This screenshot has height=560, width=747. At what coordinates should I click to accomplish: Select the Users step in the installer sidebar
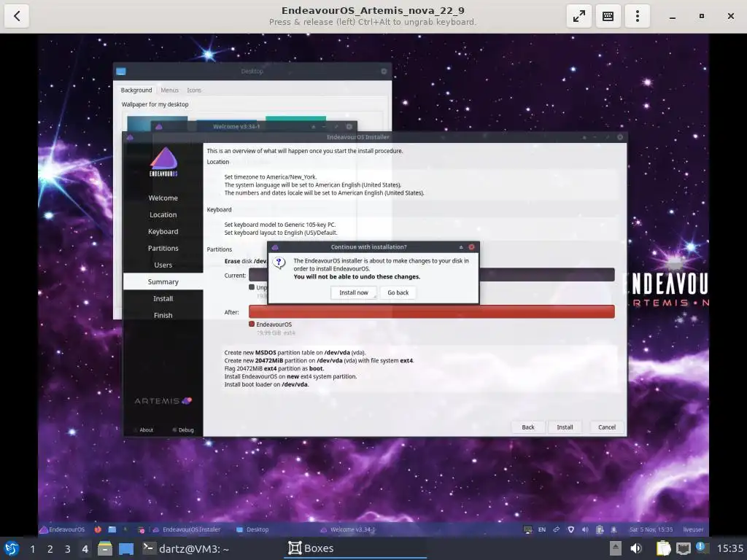[x=163, y=265]
